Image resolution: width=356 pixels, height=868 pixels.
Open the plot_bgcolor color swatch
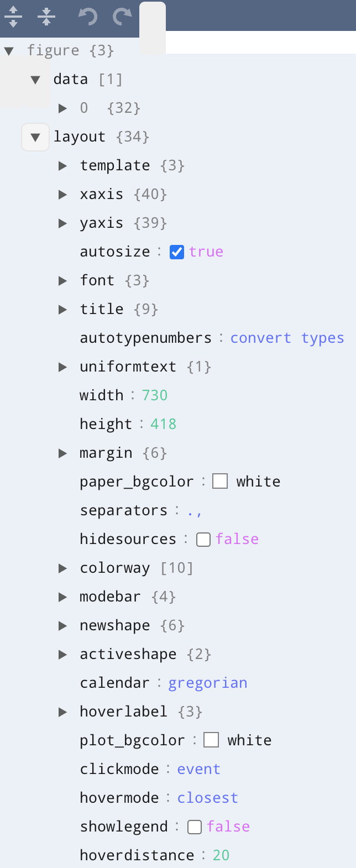pos(211,740)
